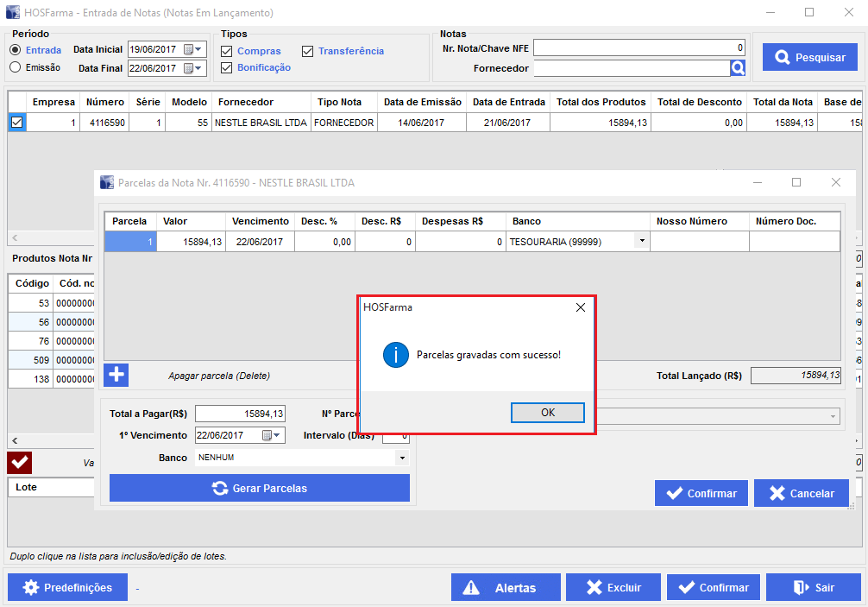Screen dimensions: 868x607
Task: Click the Nr. Nota/Chave NFE field
Action: click(x=638, y=47)
